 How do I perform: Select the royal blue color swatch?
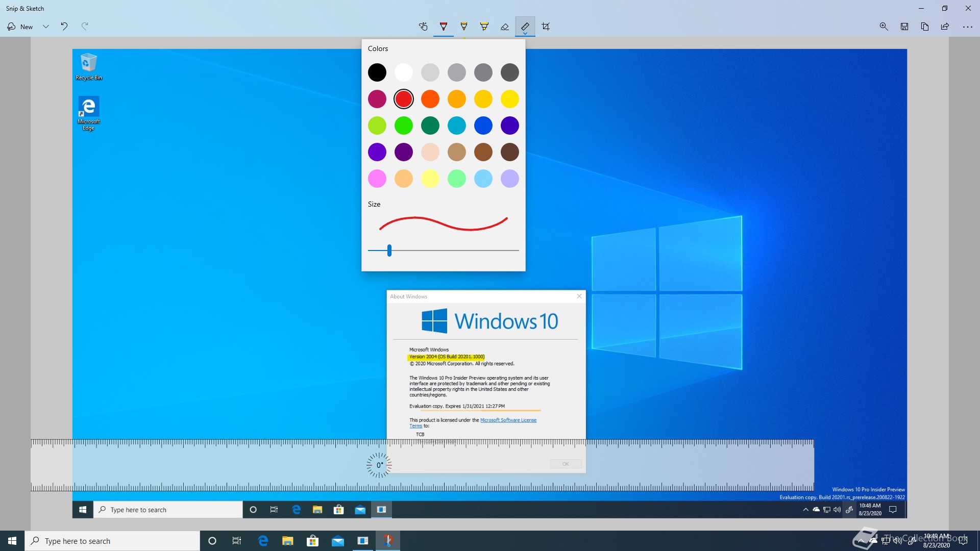click(x=483, y=126)
